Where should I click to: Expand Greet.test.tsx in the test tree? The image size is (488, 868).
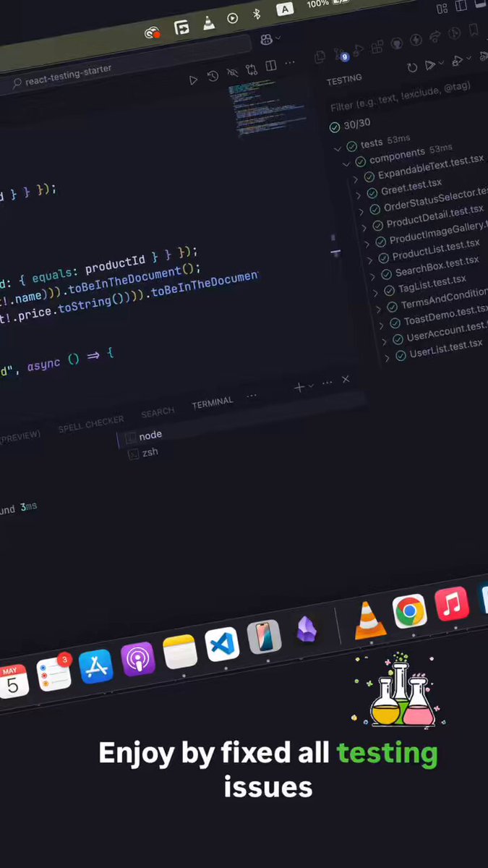coord(358,195)
